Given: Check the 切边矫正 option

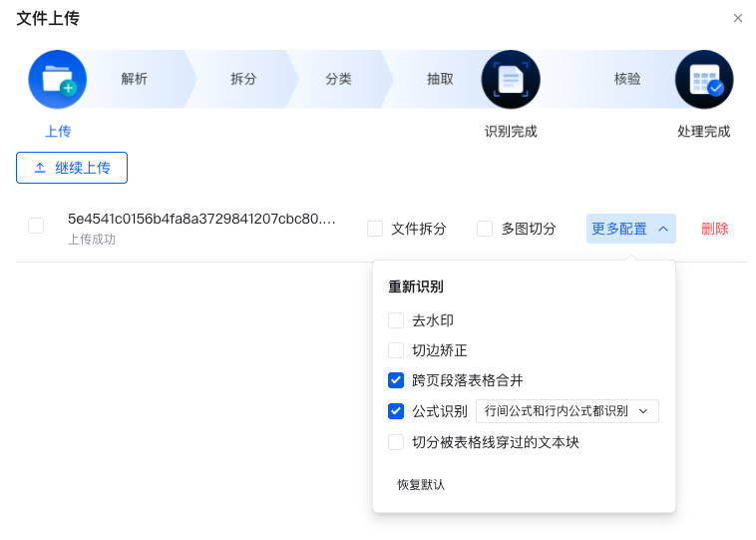Looking at the screenshot, I should click(396, 350).
